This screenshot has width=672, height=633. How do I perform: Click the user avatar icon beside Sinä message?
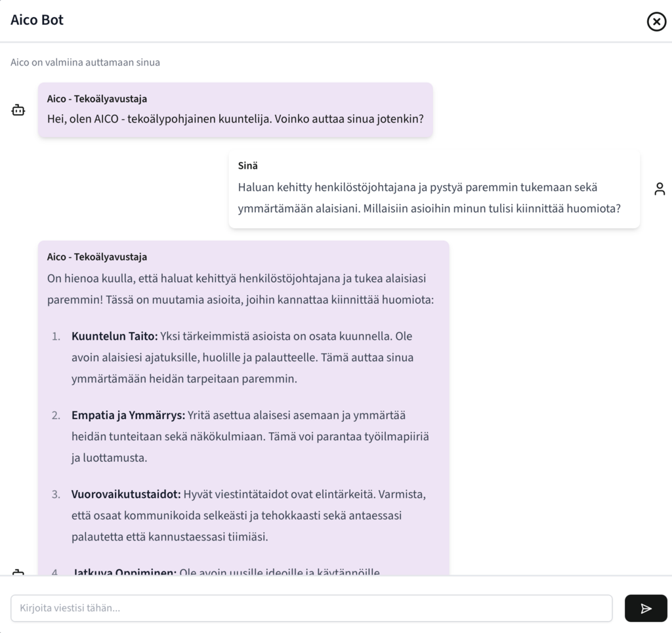pyautogui.click(x=660, y=189)
